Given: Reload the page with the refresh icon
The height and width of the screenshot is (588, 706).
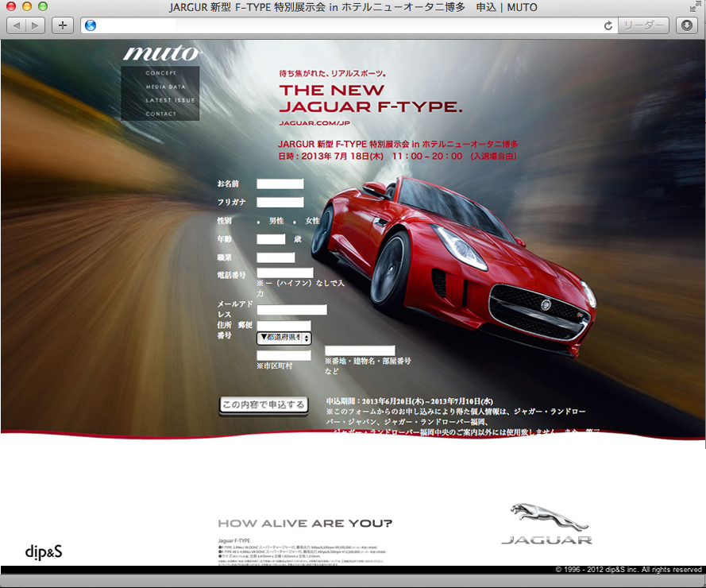Looking at the screenshot, I should click(x=608, y=25).
